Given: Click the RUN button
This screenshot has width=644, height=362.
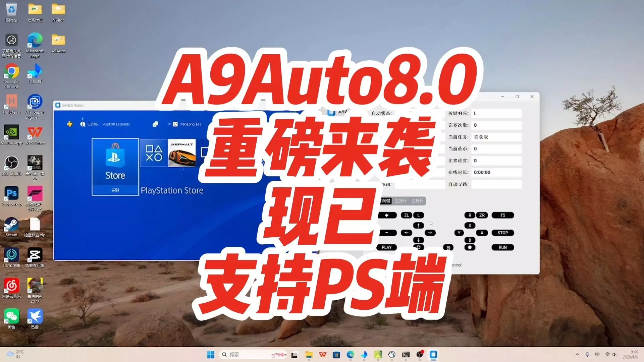Looking at the screenshot, I should click(503, 247).
